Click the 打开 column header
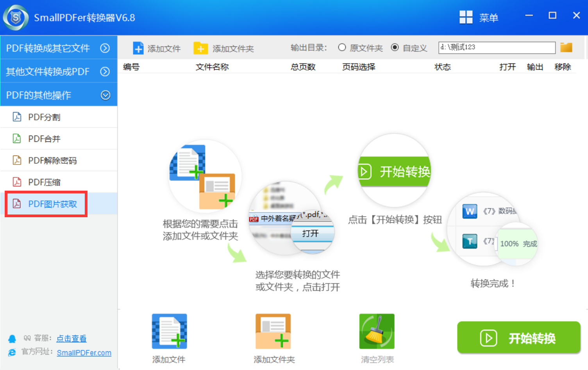 click(508, 67)
